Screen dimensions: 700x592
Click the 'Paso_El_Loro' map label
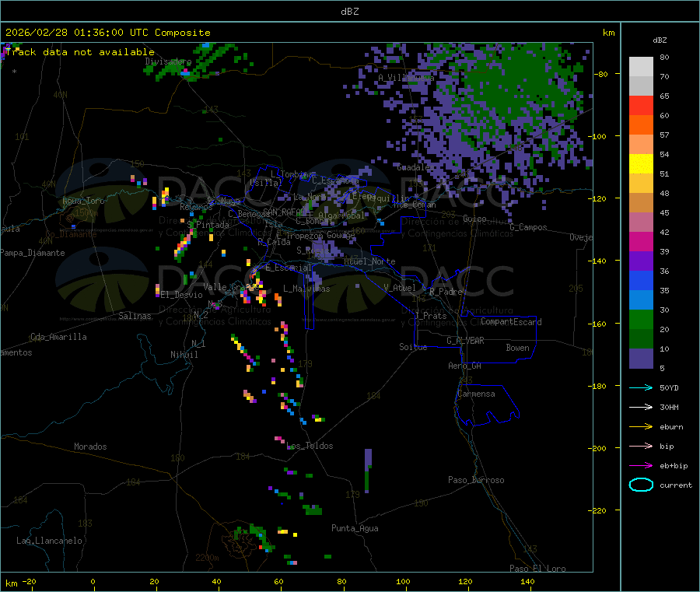[x=538, y=569]
